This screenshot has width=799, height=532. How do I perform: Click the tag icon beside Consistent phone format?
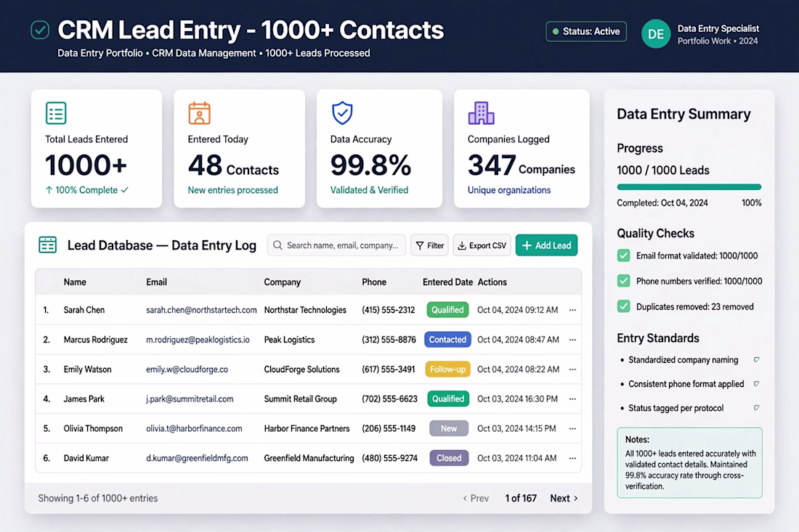(757, 384)
